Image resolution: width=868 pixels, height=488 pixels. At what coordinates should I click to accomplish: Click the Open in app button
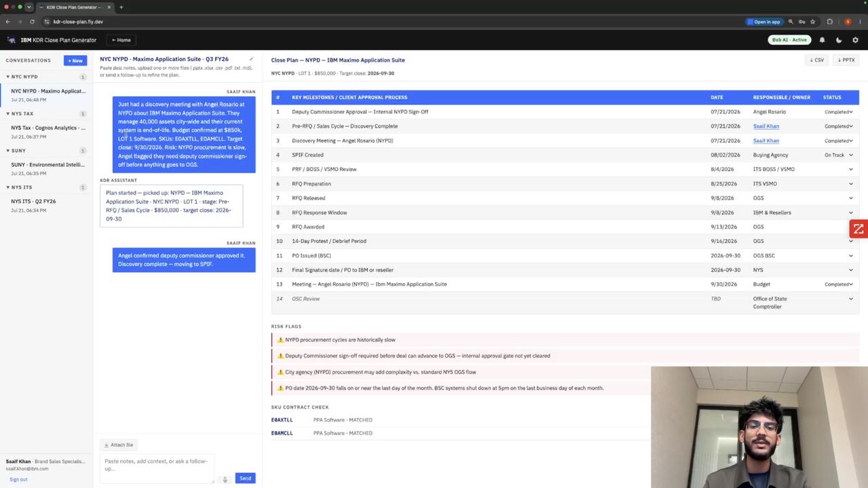(x=764, y=22)
